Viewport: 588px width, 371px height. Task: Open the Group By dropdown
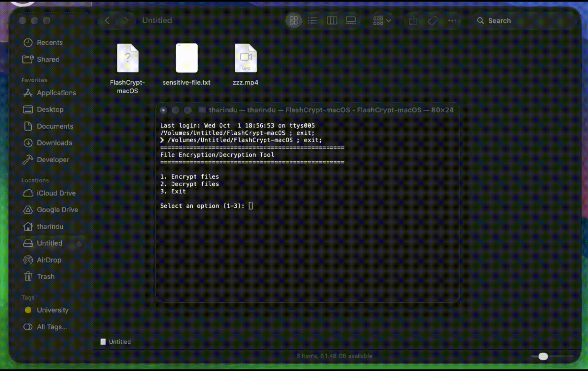click(x=382, y=21)
